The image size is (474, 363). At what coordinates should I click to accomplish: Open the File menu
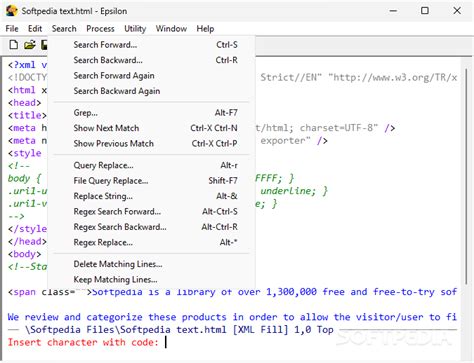click(12, 29)
